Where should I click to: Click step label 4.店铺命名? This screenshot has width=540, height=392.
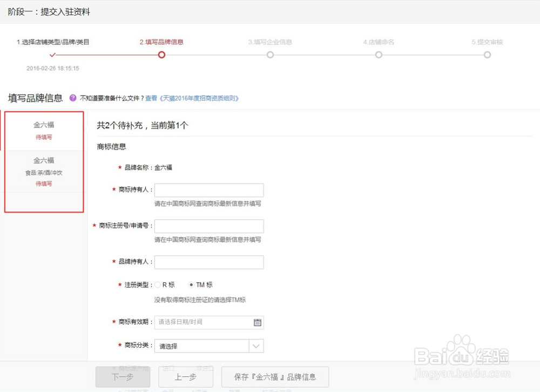[x=379, y=42]
